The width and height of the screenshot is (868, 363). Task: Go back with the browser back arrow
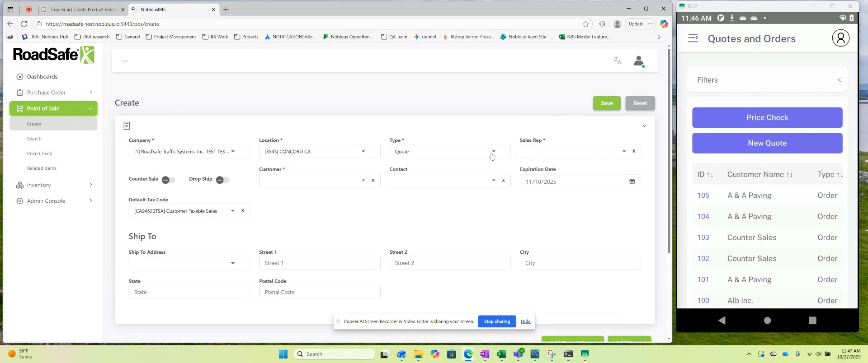tap(10, 24)
